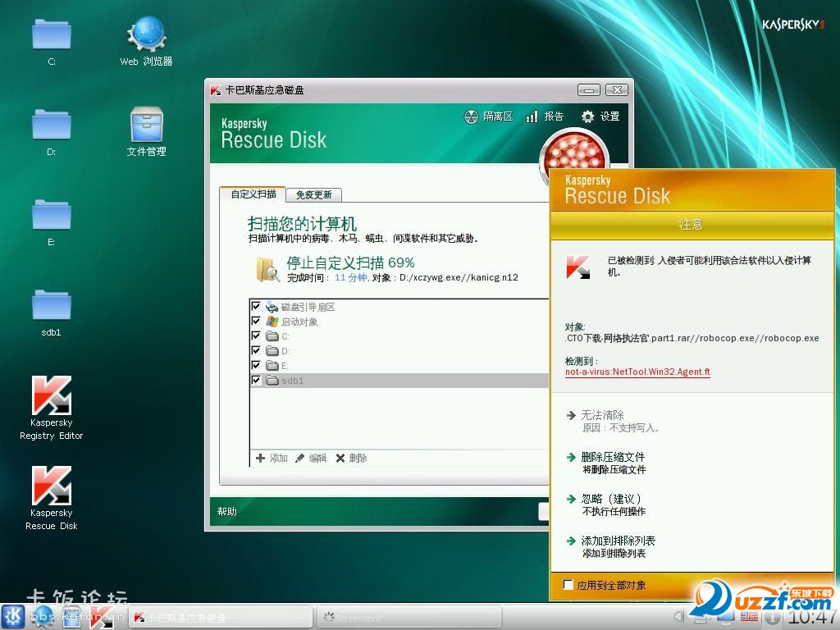The height and width of the screenshot is (630, 840).
Task: Enable 应用到全部对象 checkbox
Action: tap(568, 584)
